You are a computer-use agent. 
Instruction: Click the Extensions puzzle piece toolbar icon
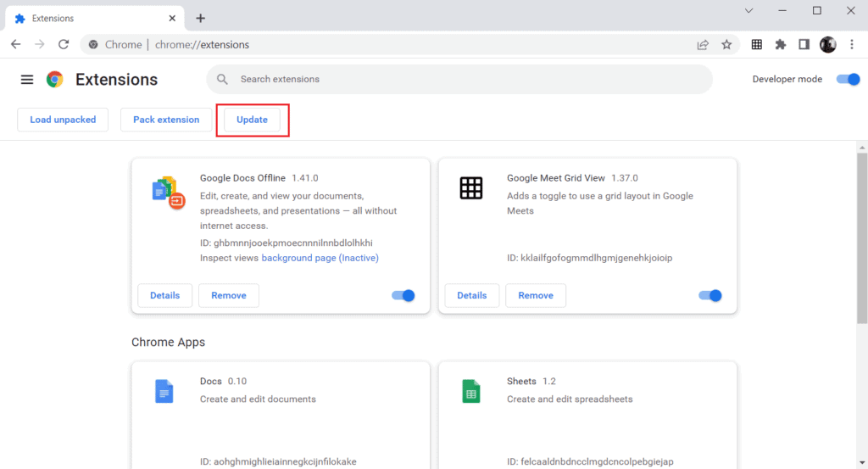pos(781,45)
